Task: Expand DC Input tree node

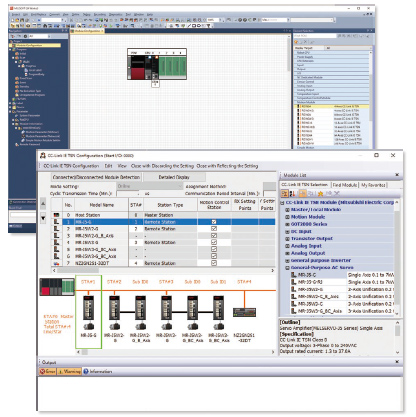Action: tap(287, 232)
